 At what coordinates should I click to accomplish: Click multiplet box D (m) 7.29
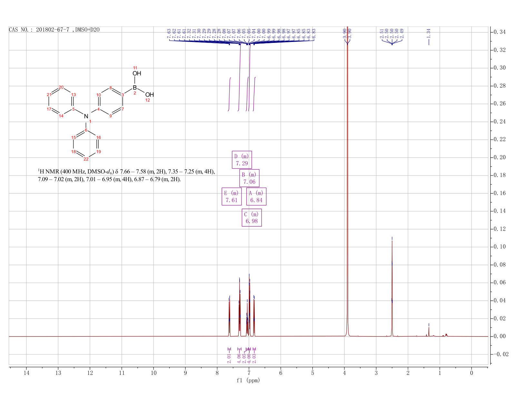click(x=242, y=160)
